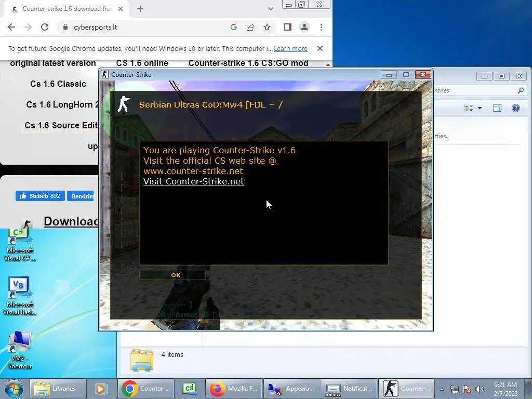Switch to Counter-Strike game taskbar item
This screenshot has width=532, height=399.
pyautogui.click(x=406, y=389)
